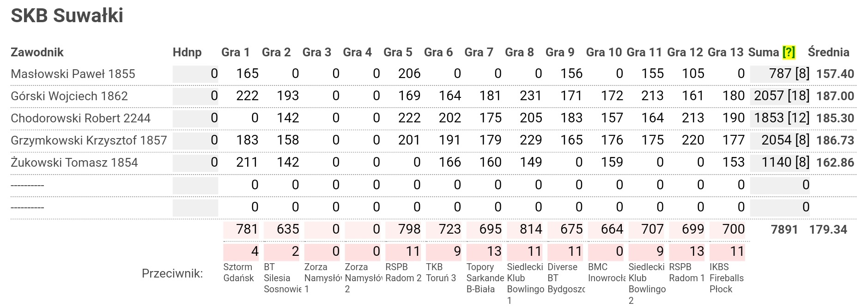Viewport: 868px width, 308px height.
Task: Click Grzymkowski Krzysztof 1857 player name
Action: tap(89, 140)
